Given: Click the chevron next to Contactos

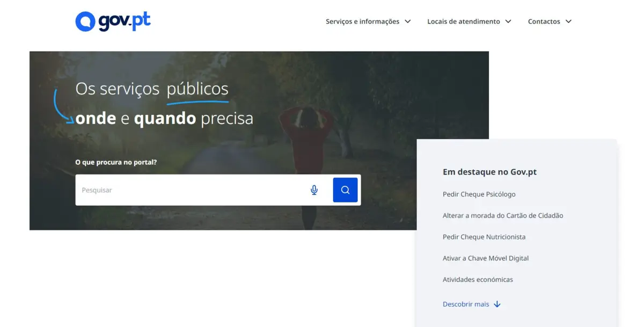Looking at the screenshot, I should pos(569,21).
